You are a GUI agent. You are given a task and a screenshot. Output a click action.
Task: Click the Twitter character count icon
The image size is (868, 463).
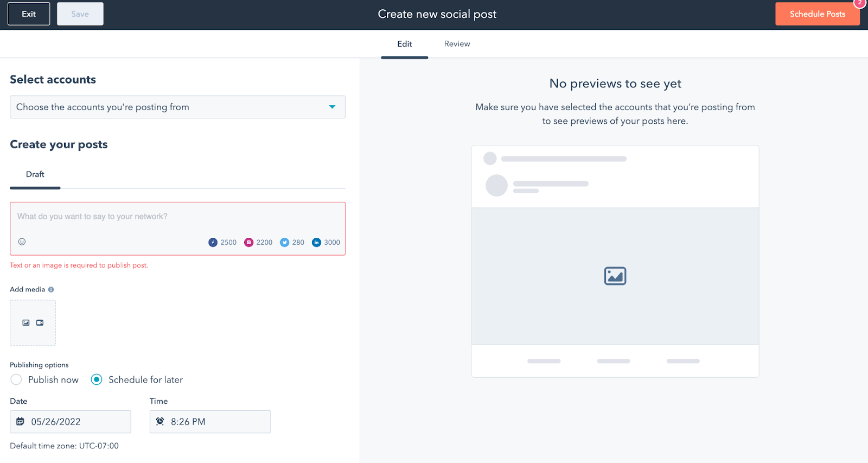click(x=285, y=243)
